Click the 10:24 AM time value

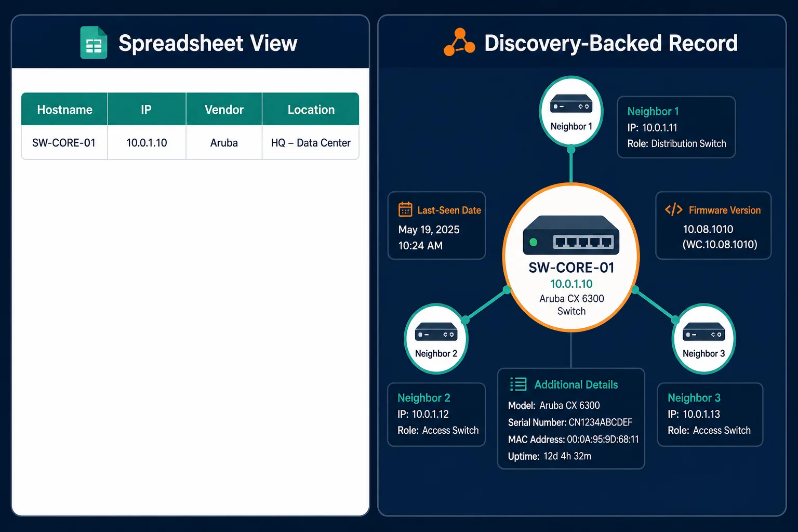click(x=420, y=246)
